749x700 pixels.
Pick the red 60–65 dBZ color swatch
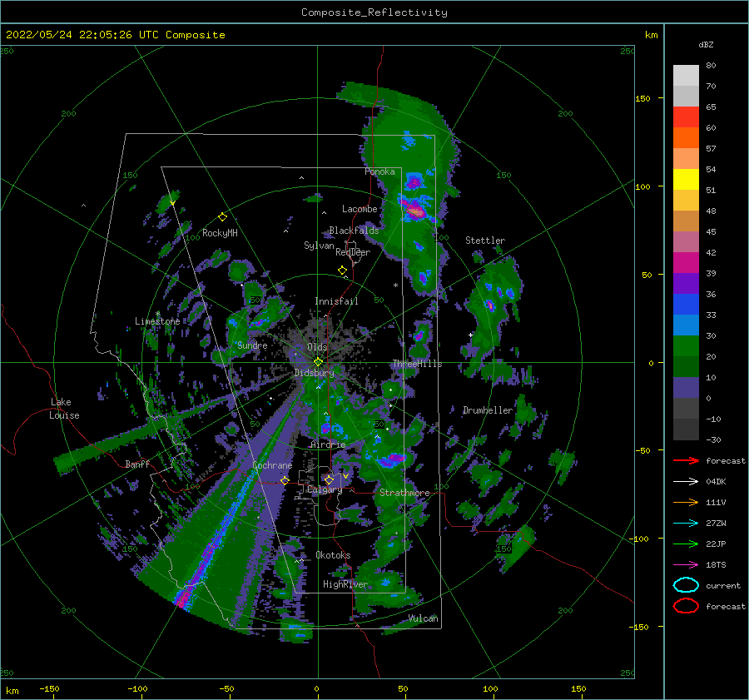pos(686,117)
